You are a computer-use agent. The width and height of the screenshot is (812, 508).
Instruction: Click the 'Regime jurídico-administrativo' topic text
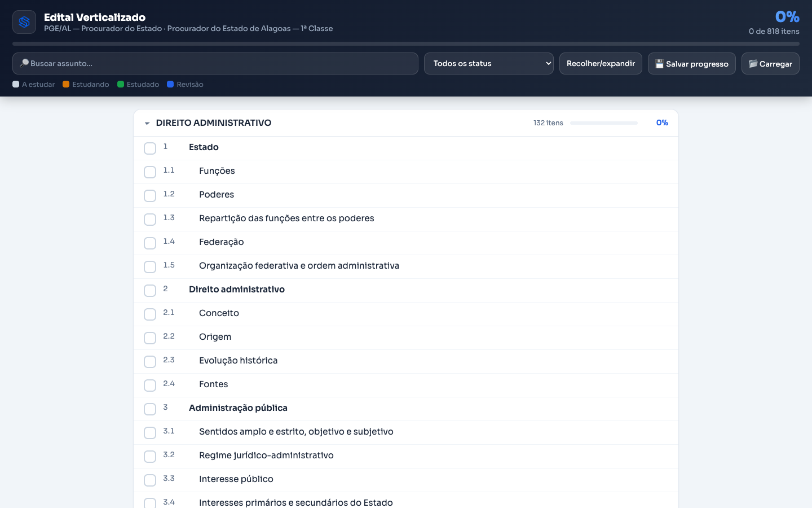(x=266, y=456)
